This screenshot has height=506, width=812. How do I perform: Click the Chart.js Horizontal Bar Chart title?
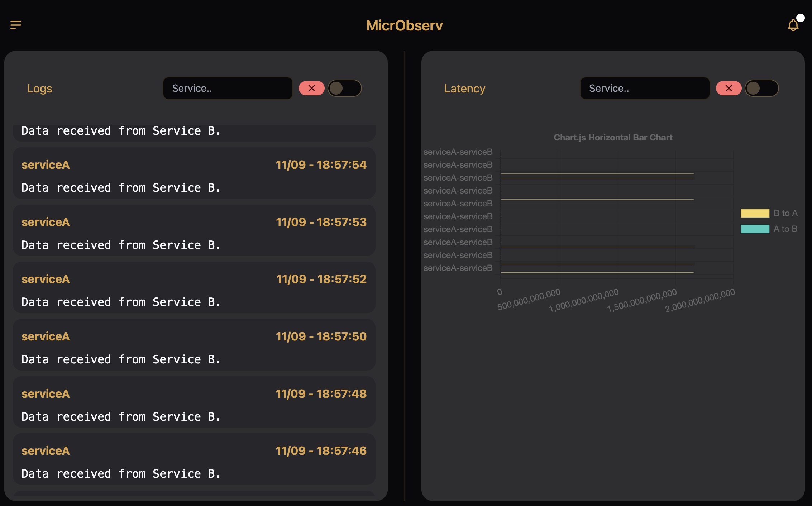click(613, 138)
